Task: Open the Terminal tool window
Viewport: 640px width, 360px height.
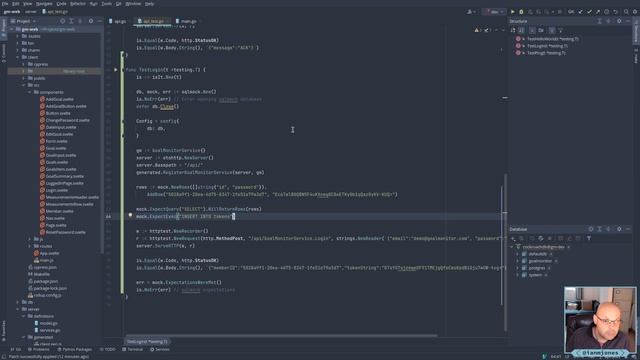Action: (x=133, y=349)
